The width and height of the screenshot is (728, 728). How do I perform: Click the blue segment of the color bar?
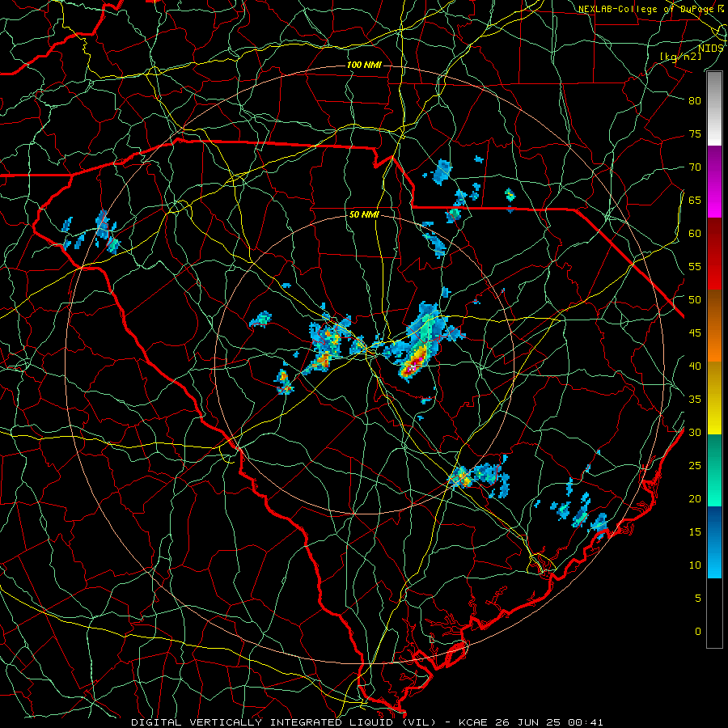coord(714,542)
